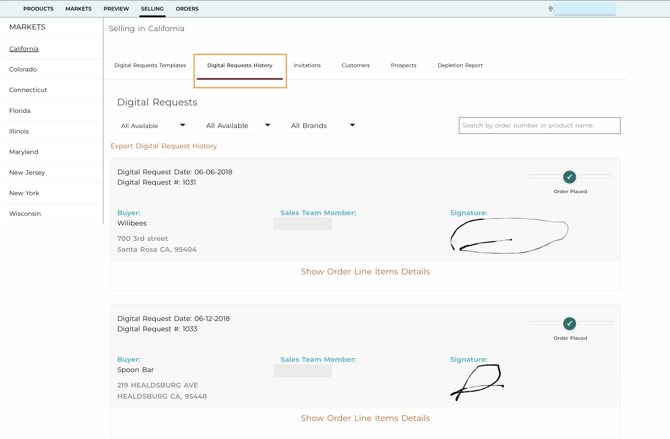Show order line items for request 1033
The width and height of the screenshot is (670, 439).
coord(365,418)
